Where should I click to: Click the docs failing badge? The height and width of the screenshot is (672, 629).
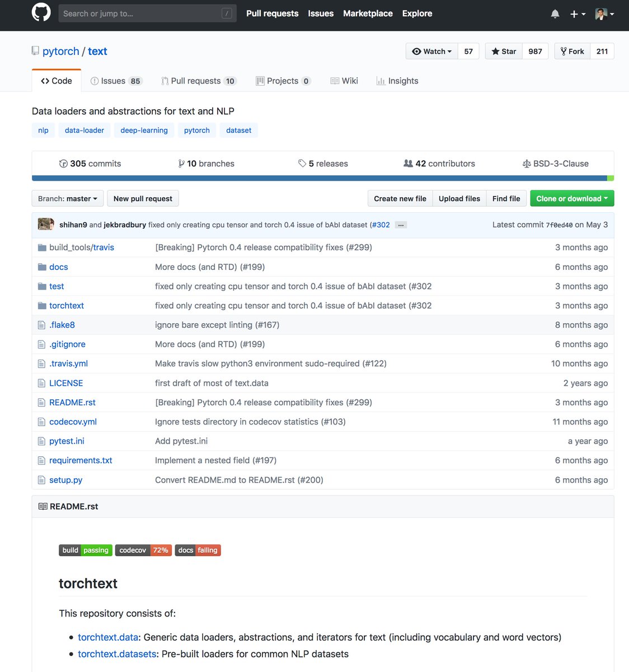[198, 550]
